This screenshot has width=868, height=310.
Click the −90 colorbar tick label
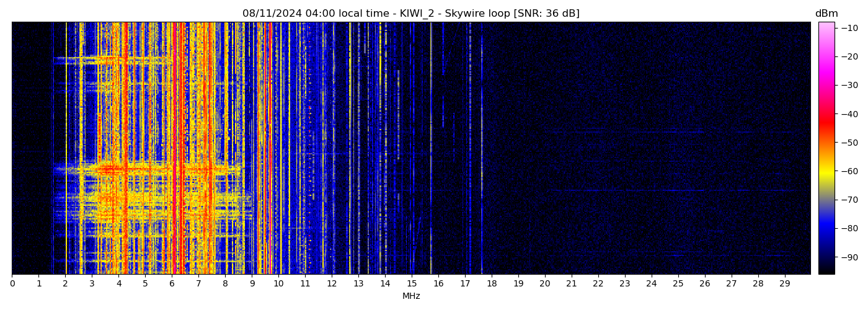[849, 257]
